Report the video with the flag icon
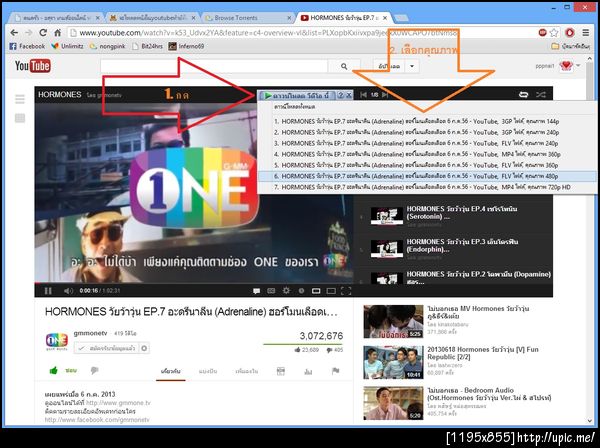 pyautogui.click(x=336, y=370)
